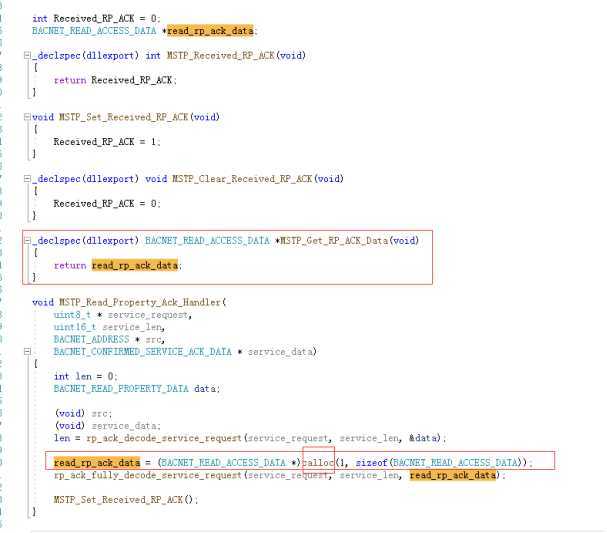Click read_rp_ack_data on the calloc assignment line
The image size is (607, 533).
97,463
